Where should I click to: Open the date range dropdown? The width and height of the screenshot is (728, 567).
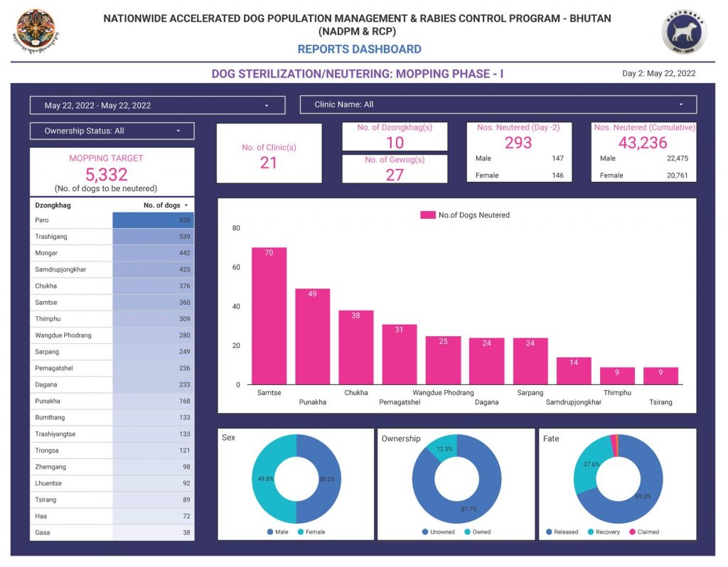(x=157, y=105)
